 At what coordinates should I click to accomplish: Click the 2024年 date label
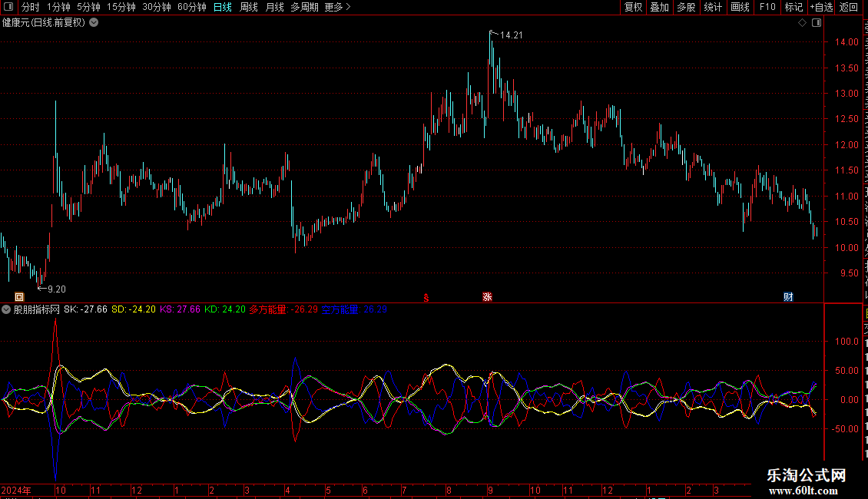pyautogui.click(x=16, y=491)
